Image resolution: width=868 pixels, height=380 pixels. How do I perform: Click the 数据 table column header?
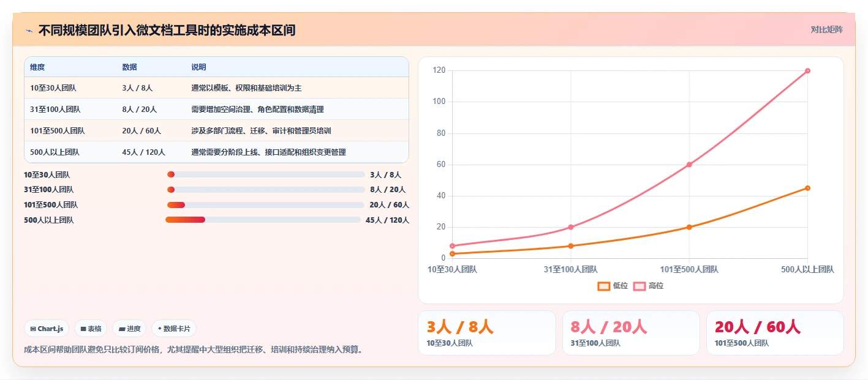pyautogui.click(x=129, y=67)
